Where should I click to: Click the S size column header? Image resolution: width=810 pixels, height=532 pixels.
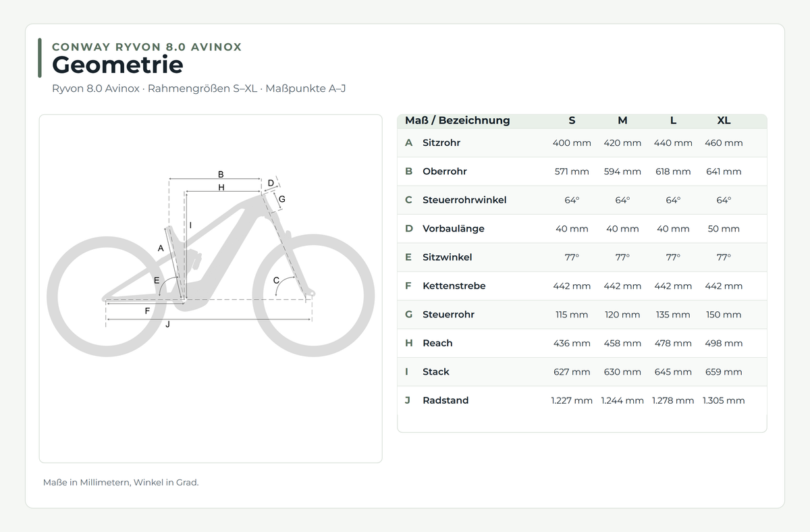[572, 121]
